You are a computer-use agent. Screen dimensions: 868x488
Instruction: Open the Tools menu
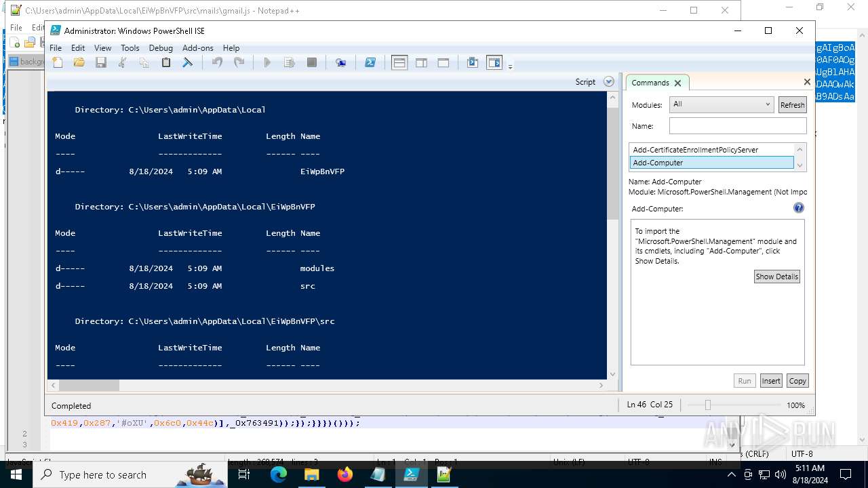click(x=130, y=48)
